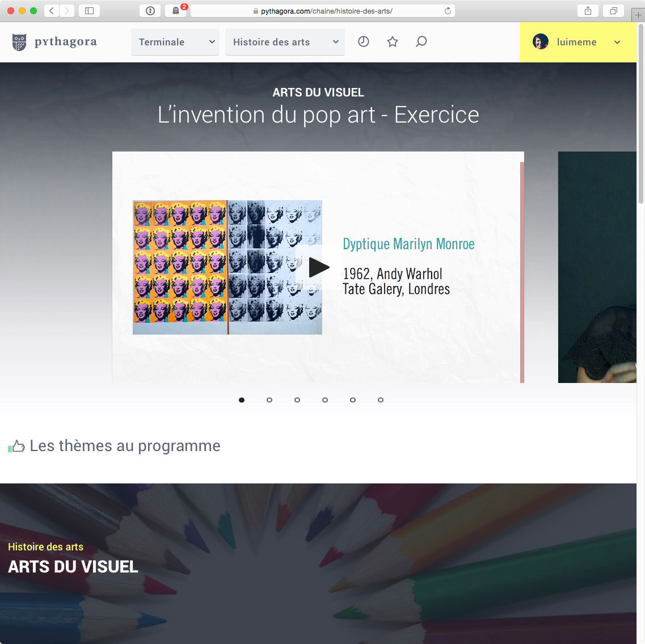Viewport: 645px width, 644px height.
Task: Open the Histoire des arts subject dropdown
Action: [285, 42]
